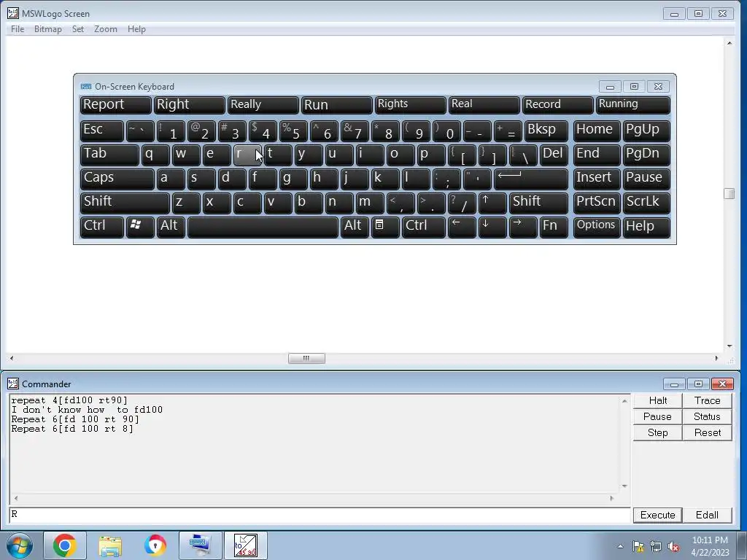Image resolution: width=747 pixels, height=560 pixels.
Task: Click the Status button
Action: tap(707, 416)
